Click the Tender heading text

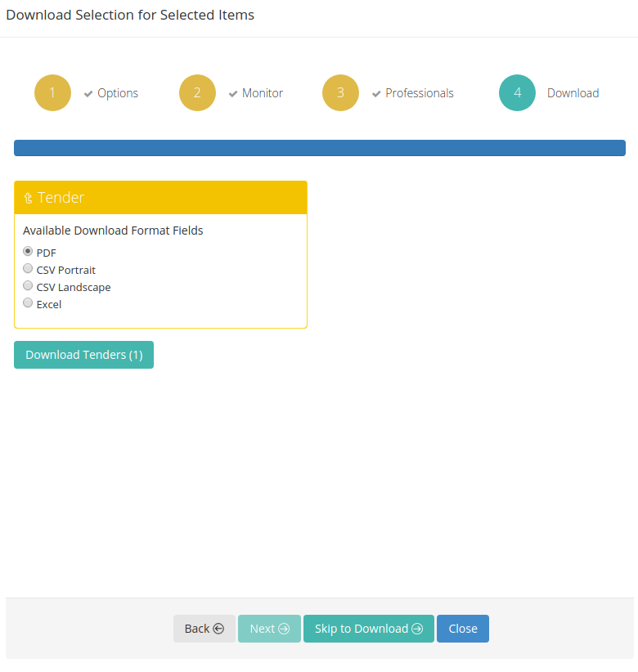61,198
